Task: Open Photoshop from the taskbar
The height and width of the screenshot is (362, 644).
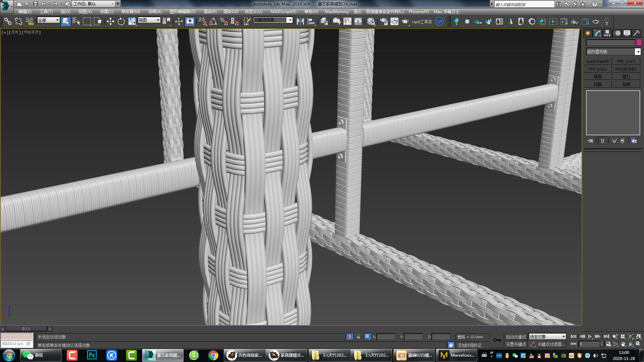Action: pos(91,355)
